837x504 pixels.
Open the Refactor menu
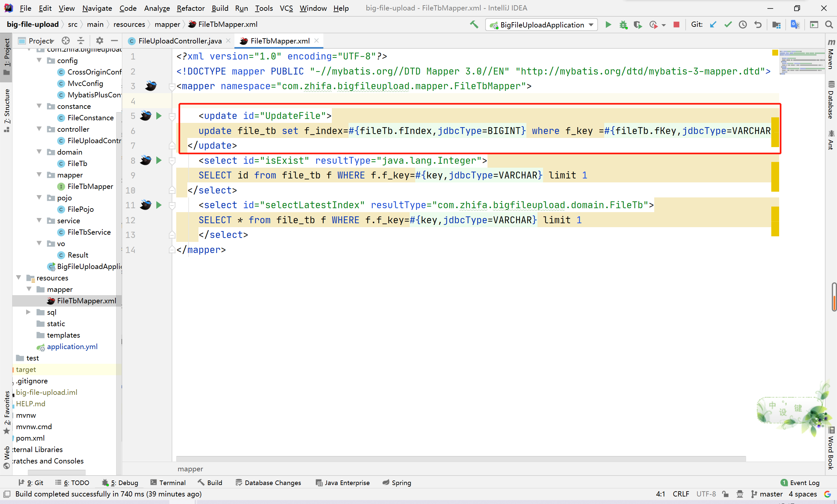(x=191, y=8)
